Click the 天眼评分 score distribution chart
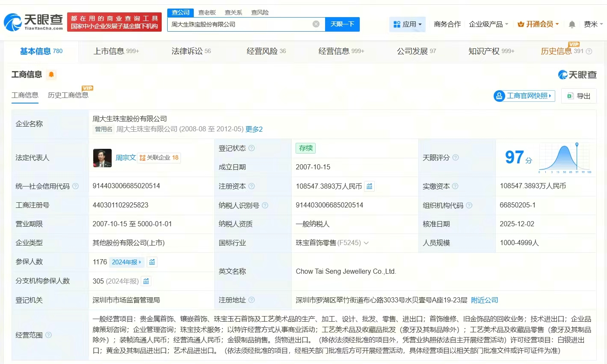The image size is (607, 364). tap(565, 158)
